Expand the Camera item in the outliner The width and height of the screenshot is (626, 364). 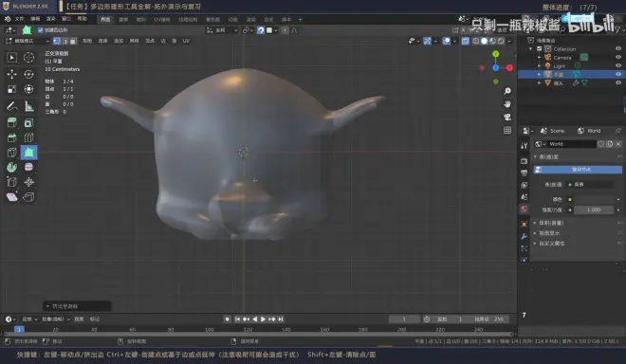pyautogui.click(x=539, y=58)
